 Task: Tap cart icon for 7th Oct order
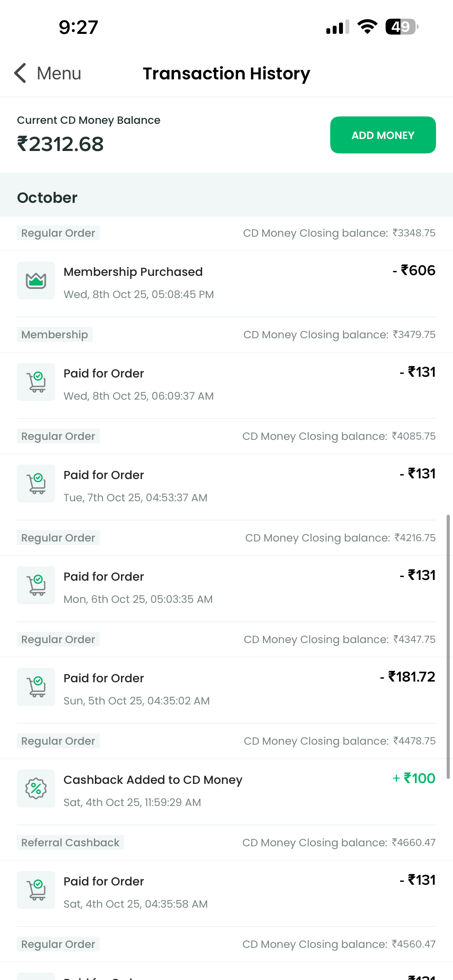point(36,484)
